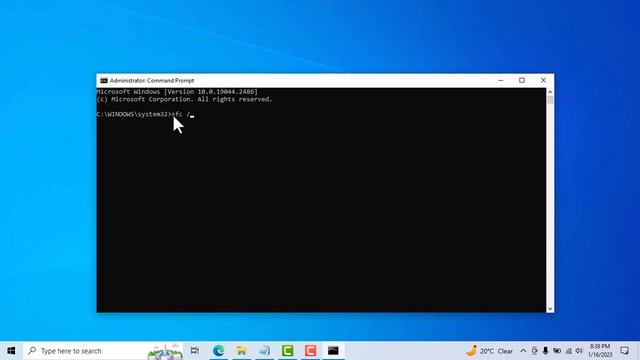Open File Explorer from the taskbar
640x360 pixels.
[241, 351]
